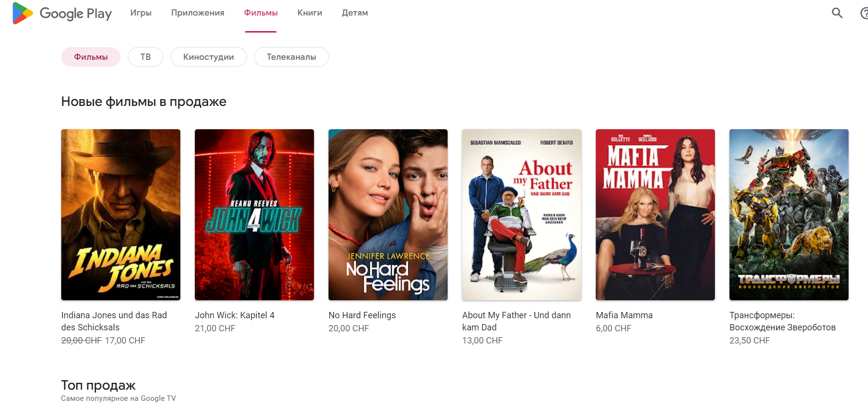This screenshot has height=412, width=868.
Task: Click the 23,50 CHF price
Action: pos(749,341)
